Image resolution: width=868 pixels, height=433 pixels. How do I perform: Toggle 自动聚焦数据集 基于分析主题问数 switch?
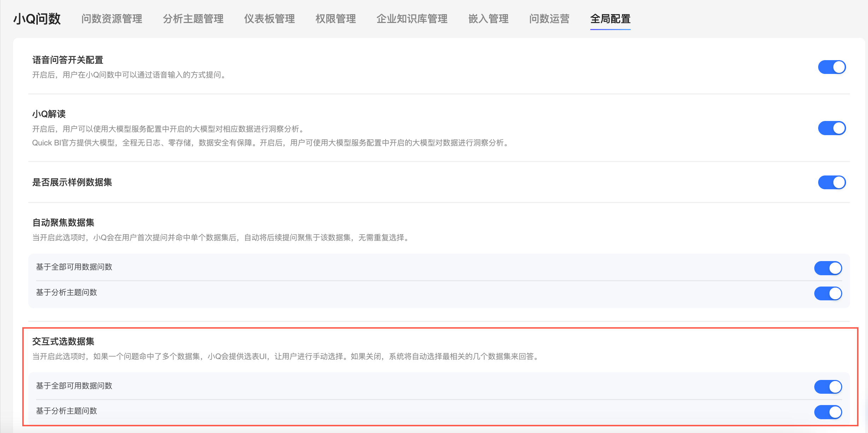(828, 293)
